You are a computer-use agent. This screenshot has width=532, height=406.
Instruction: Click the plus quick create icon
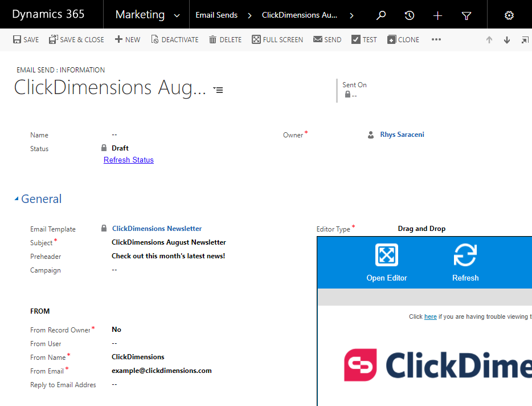(437, 15)
